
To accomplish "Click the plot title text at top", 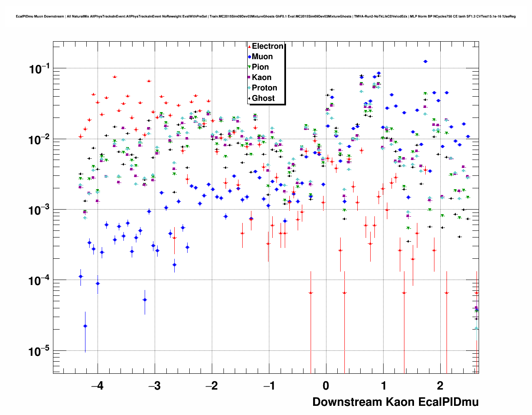I will click(x=266, y=17).
